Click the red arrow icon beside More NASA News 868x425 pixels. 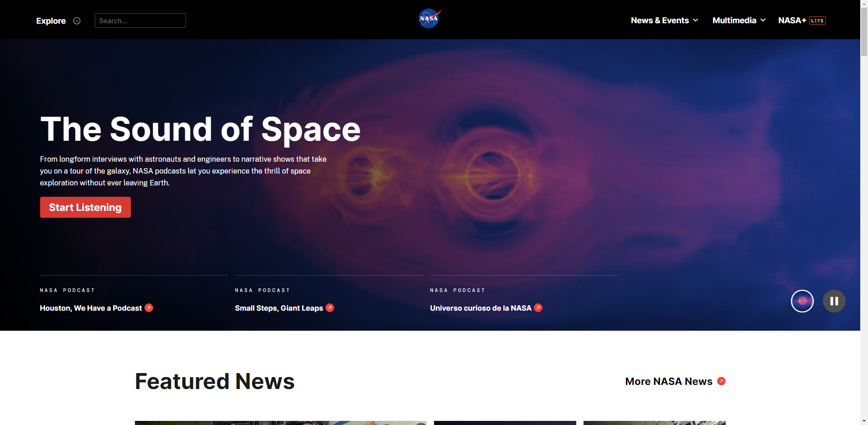click(721, 381)
